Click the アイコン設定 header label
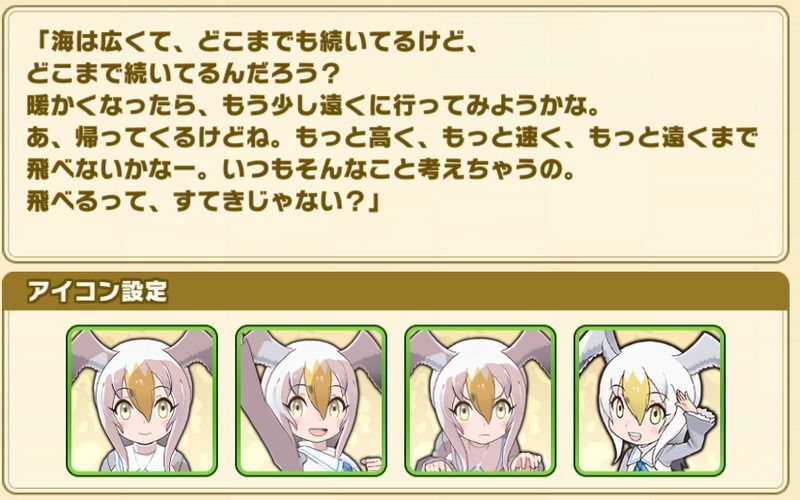 [x=97, y=292]
